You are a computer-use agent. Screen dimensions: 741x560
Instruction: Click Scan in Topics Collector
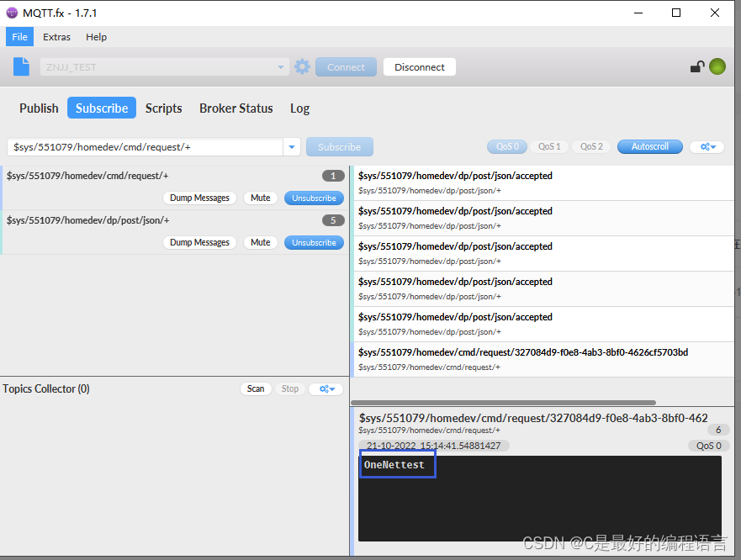tap(256, 389)
